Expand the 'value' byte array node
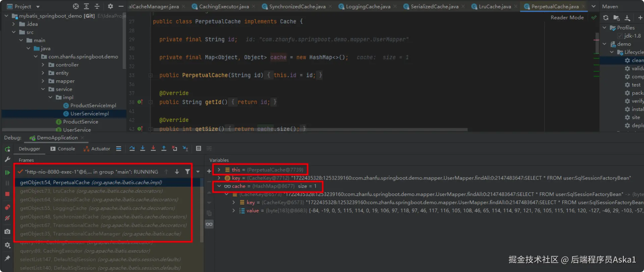 234,210
